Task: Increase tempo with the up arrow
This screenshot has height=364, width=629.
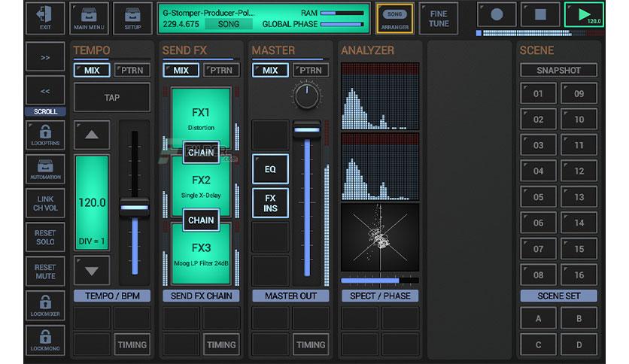Action: pos(92,135)
